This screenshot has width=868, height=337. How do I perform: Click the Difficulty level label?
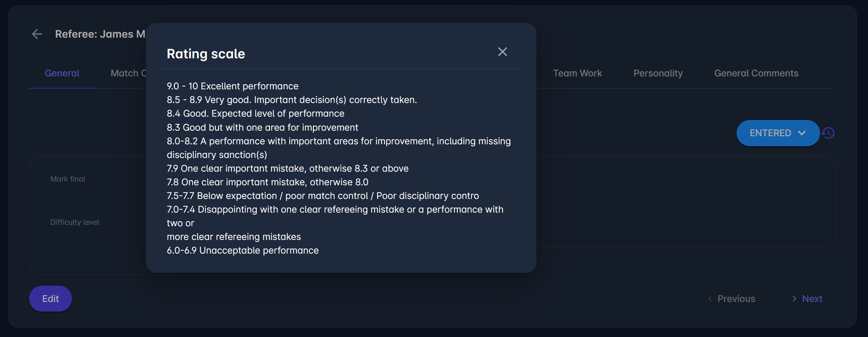75,222
